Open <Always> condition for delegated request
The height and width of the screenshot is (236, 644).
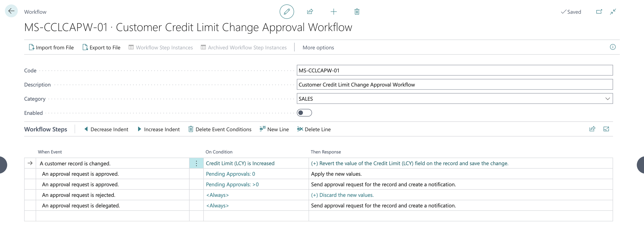point(217,206)
